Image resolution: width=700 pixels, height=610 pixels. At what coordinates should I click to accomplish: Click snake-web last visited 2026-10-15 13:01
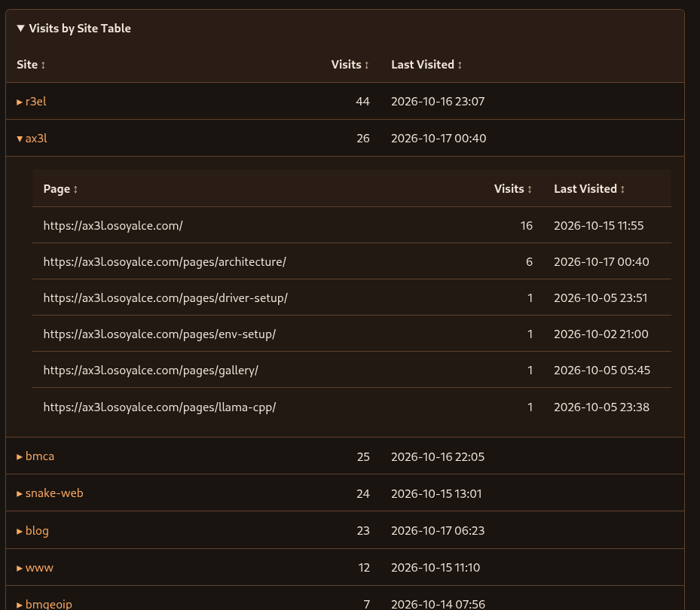click(x=436, y=493)
